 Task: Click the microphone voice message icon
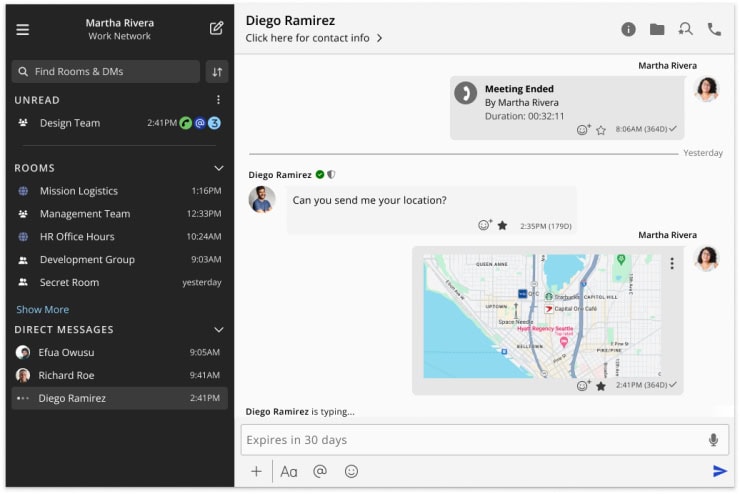(x=713, y=440)
